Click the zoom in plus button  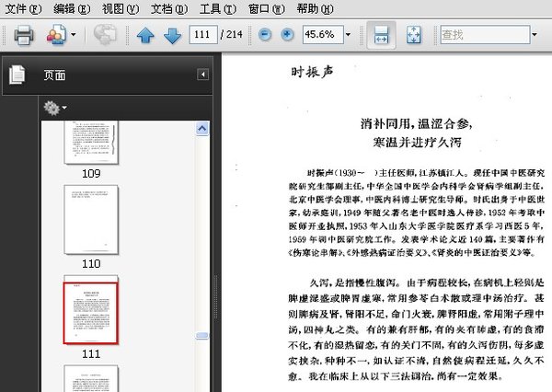287,35
